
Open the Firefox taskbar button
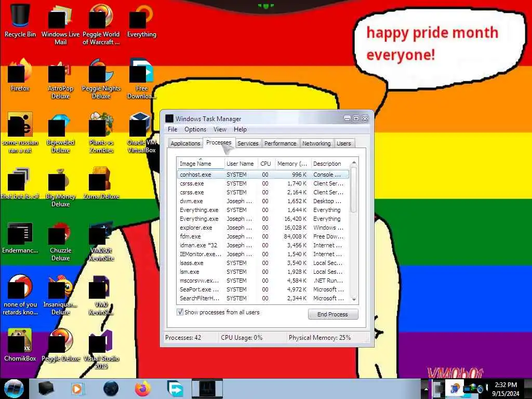[x=143, y=389]
